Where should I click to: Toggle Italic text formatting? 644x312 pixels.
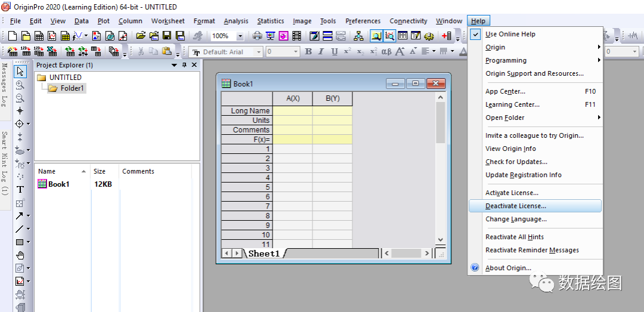point(321,52)
